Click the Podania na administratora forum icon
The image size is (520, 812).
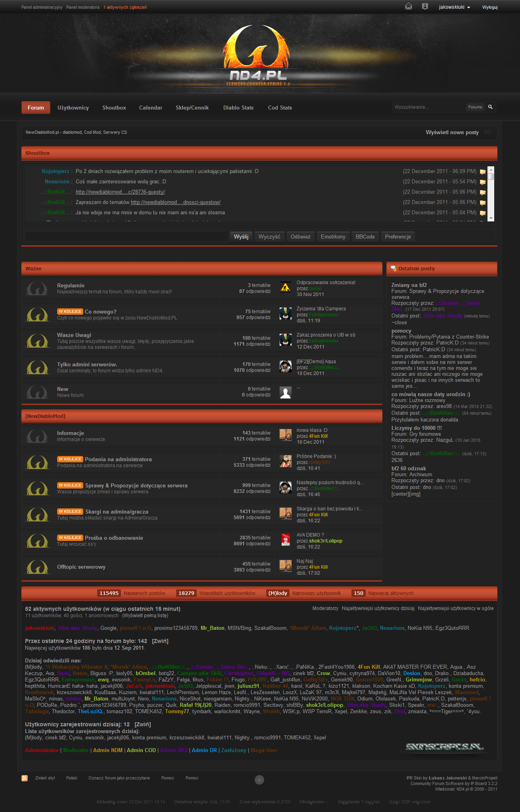(37, 462)
